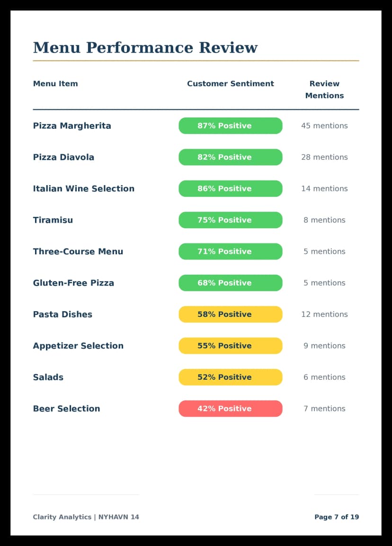Screen dimensions: 392x546
Task: Click the 12 mentions text
Action: tap(324, 314)
